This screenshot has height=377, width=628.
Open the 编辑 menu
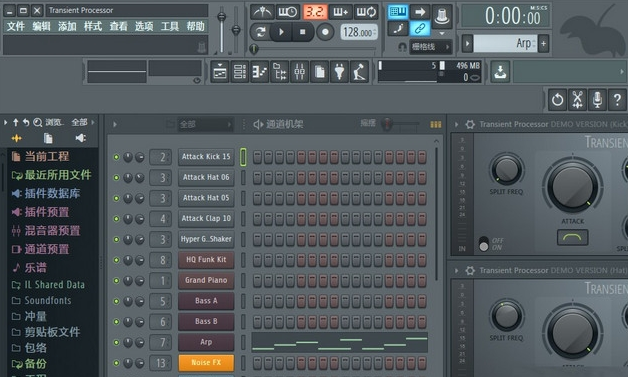pos(41,26)
